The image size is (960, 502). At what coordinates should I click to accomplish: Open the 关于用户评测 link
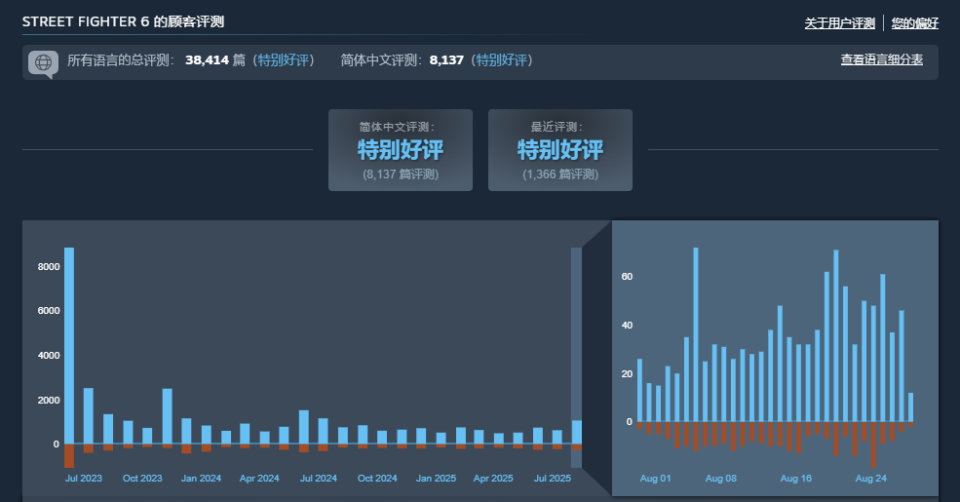[839, 23]
